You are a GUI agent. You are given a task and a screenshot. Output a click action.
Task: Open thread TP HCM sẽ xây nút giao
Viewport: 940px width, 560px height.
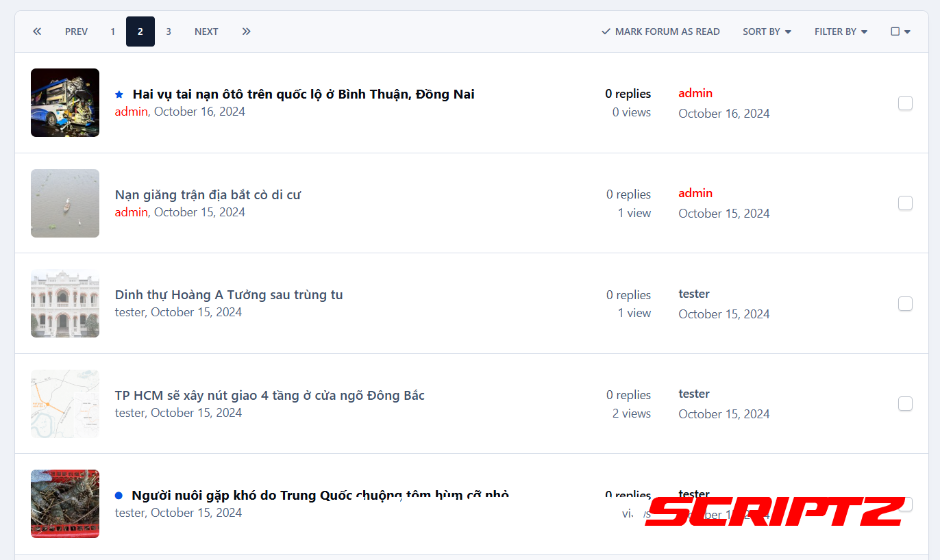point(270,396)
